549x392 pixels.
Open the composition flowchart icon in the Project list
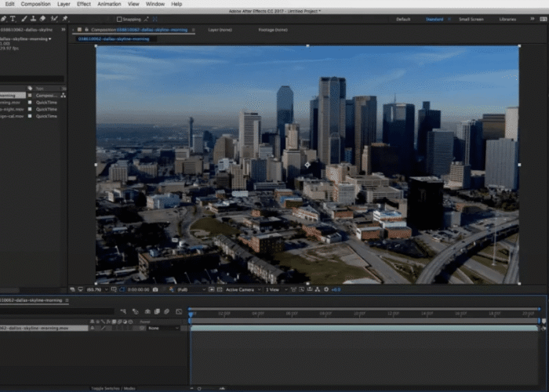[x=64, y=95]
